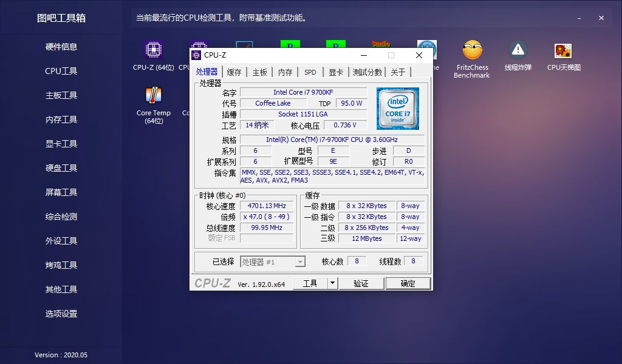This screenshot has height=364, width=622.
Task: Open the 处理器 #1 selection dropdown
Action: coord(273,261)
